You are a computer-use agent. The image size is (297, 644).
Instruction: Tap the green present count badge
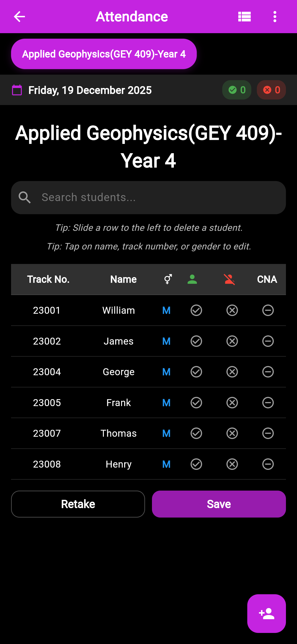236,90
